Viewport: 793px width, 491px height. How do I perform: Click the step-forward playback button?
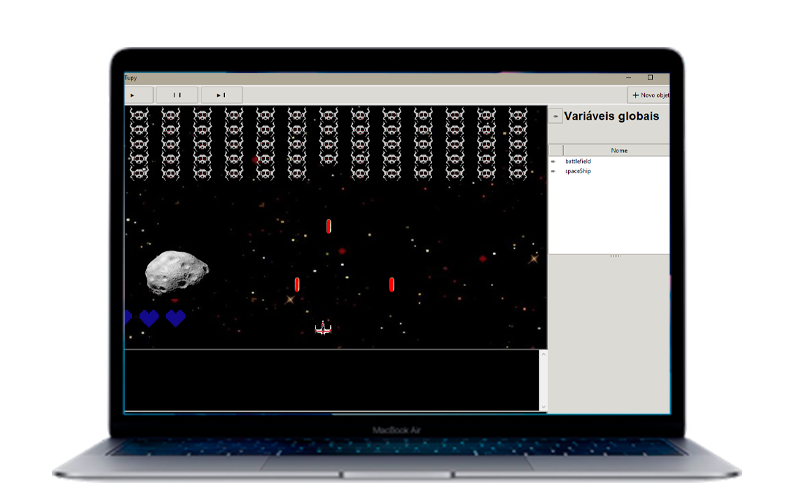point(221,95)
